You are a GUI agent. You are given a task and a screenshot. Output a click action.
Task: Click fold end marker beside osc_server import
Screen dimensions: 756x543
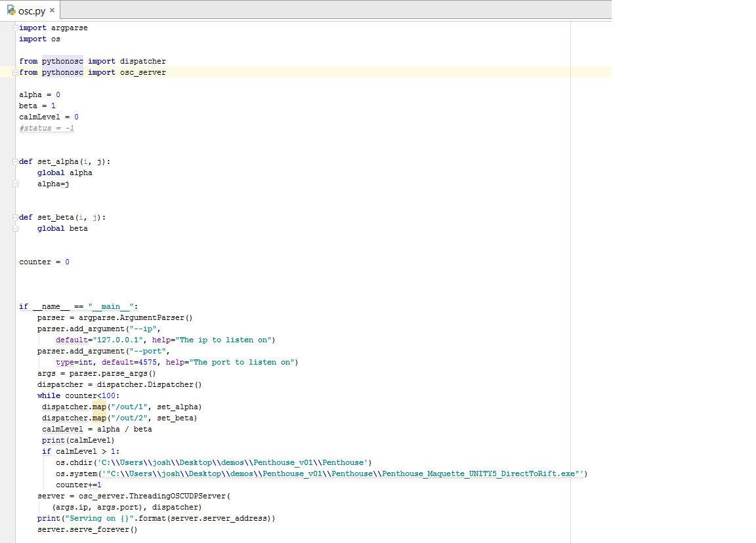[16, 72]
